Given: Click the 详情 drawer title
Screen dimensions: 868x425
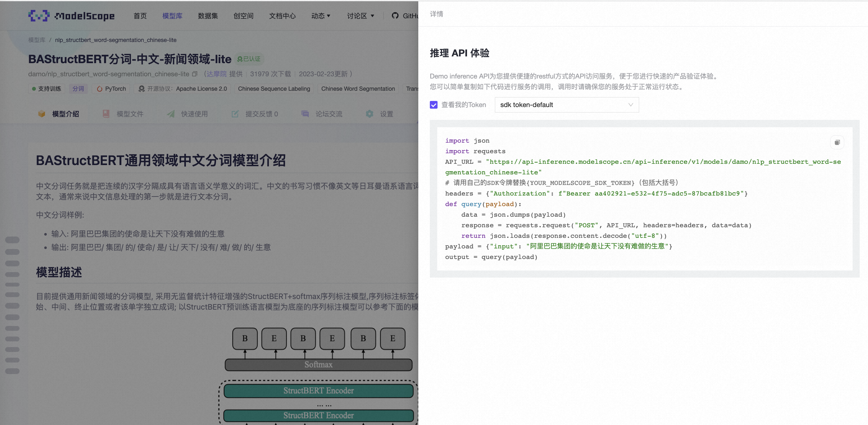Looking at the screenshot, I should point(436,14).
